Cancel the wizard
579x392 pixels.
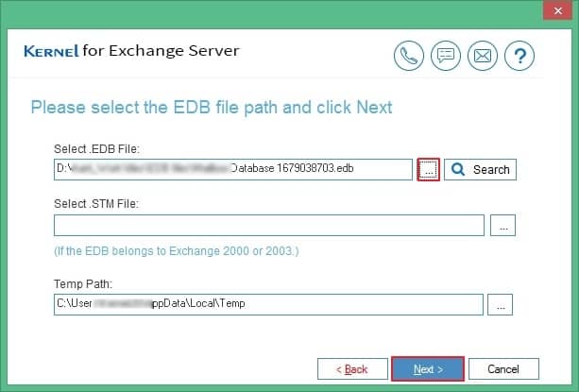click(x=503, y=368)
